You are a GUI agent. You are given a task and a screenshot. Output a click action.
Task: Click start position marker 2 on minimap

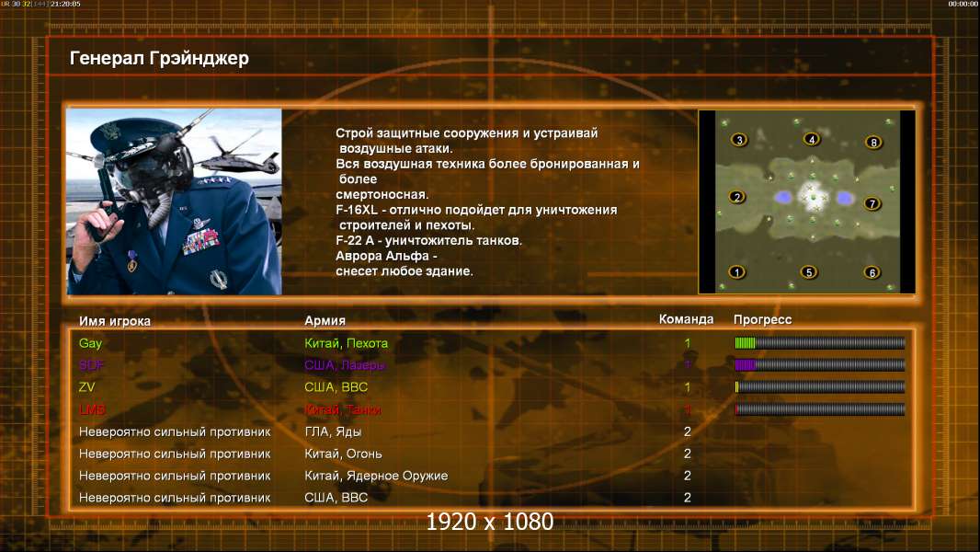[737, 197]
